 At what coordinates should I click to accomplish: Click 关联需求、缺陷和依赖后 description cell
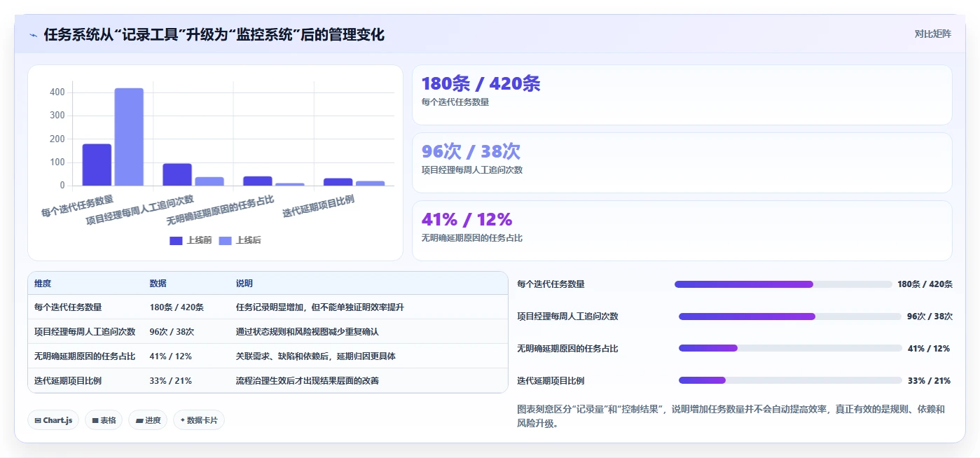coord(316,356)
